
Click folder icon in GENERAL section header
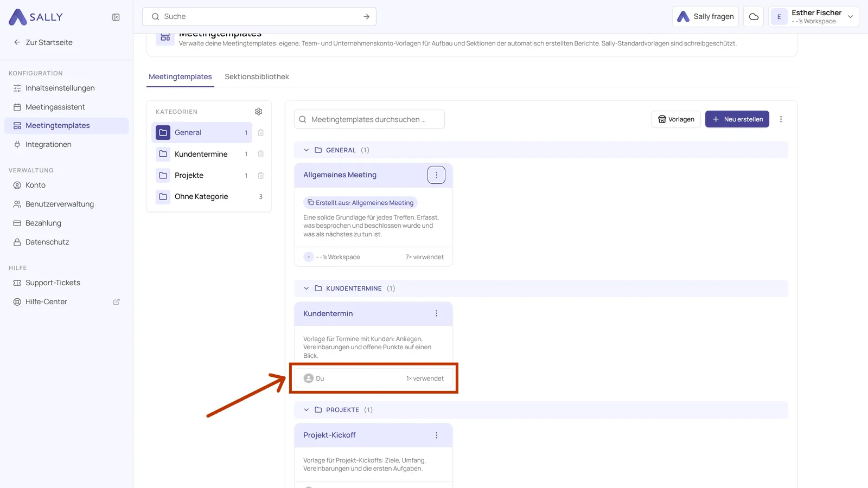point(318,150)
